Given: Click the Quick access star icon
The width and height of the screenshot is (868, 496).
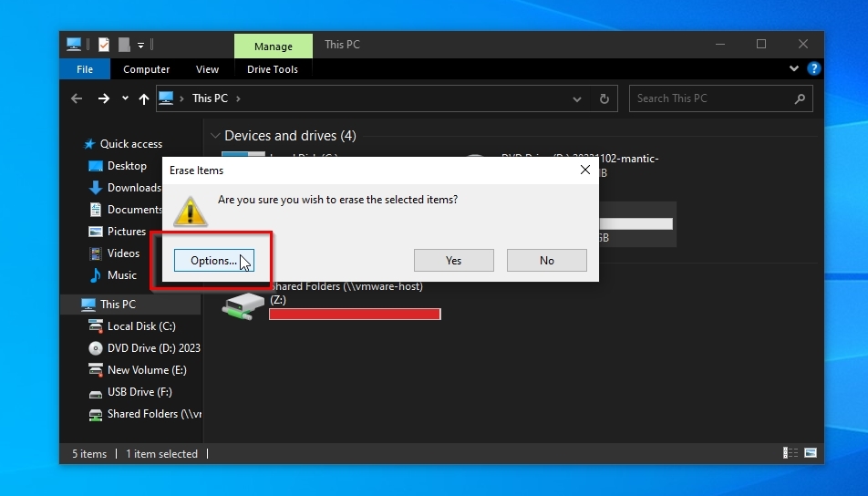Looking at the screenshot, I should pos(89,144).
